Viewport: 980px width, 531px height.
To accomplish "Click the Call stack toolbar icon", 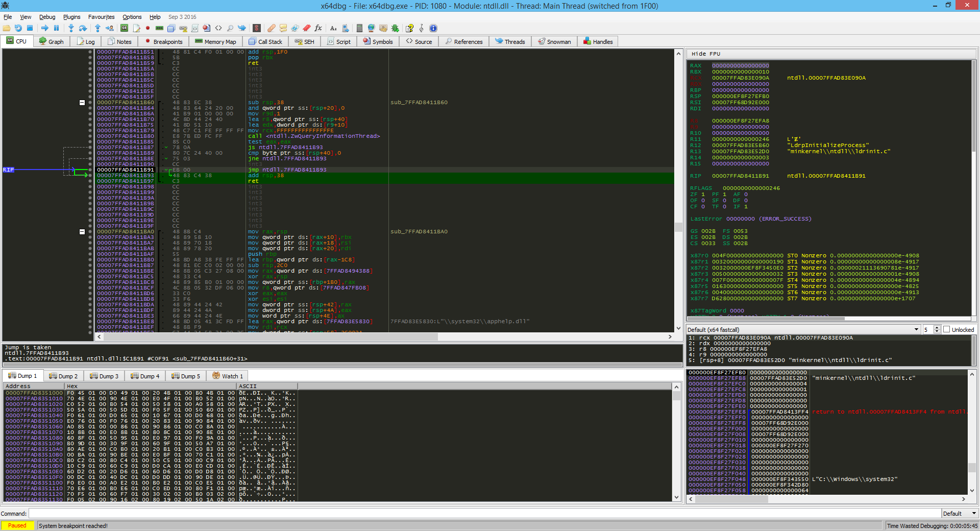I will click(171, 28).
